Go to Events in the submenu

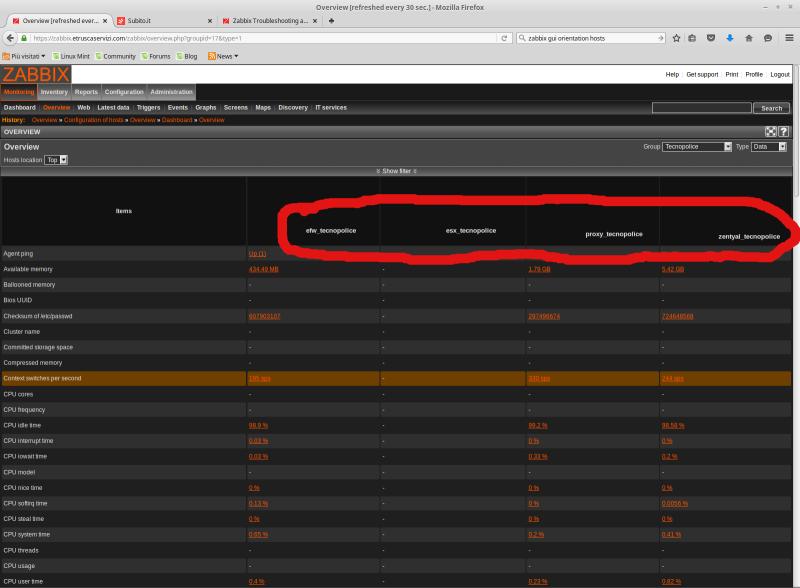tap(178, 108)
